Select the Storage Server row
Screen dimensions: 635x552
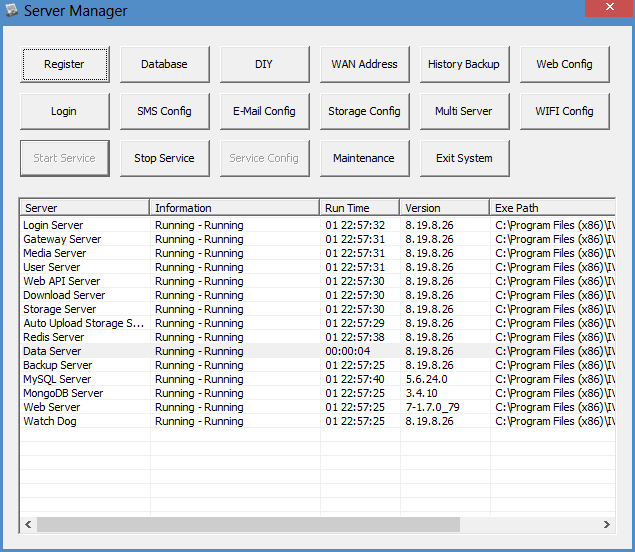click(318, 309)
